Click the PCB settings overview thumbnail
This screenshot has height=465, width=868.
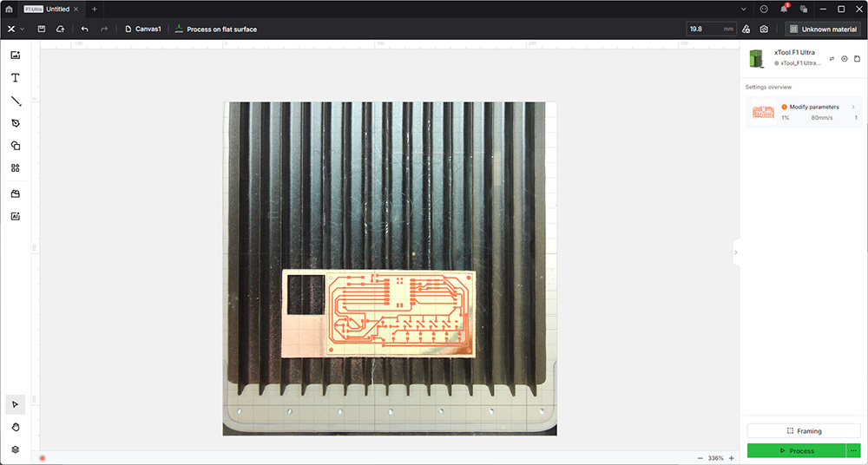[x=763, y=113]
